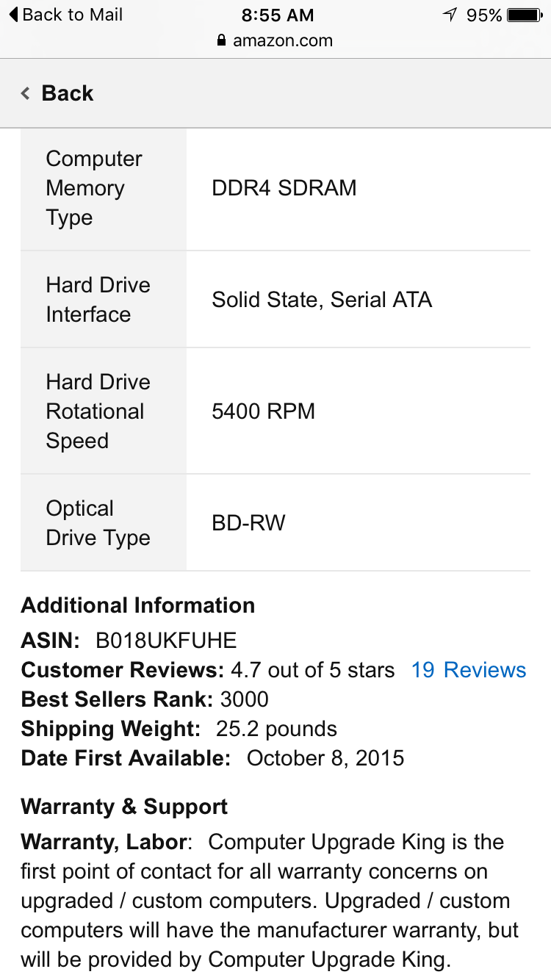Viewport: 551px width, 980px height.
Task: Tap the ASIN code B018UKFUHE
Action: tap(166, 641)
